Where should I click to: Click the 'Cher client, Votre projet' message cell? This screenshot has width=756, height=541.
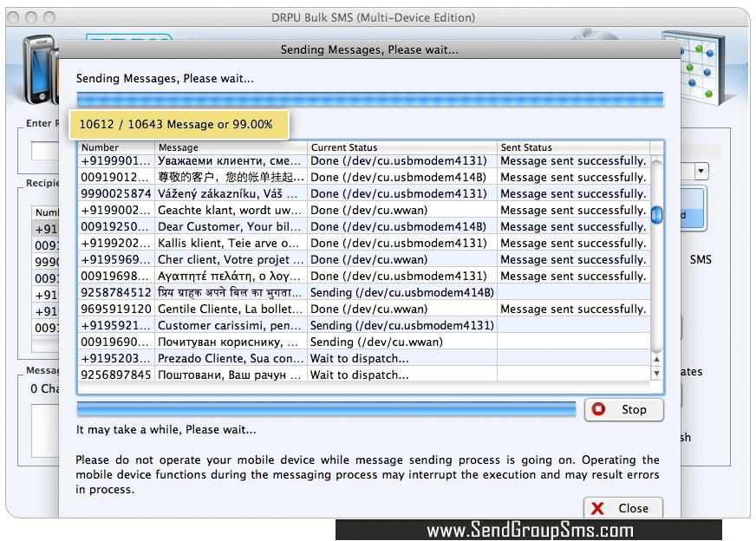click(231, 259)
